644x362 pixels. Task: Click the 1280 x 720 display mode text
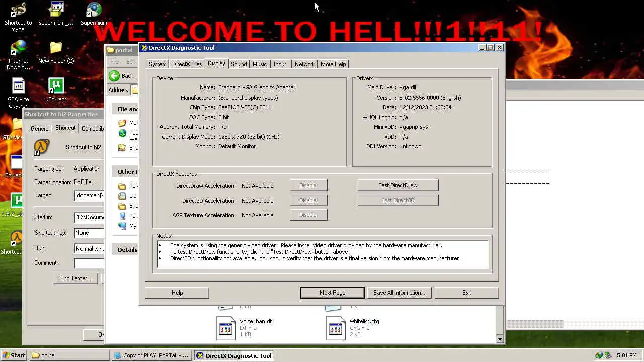249,137
